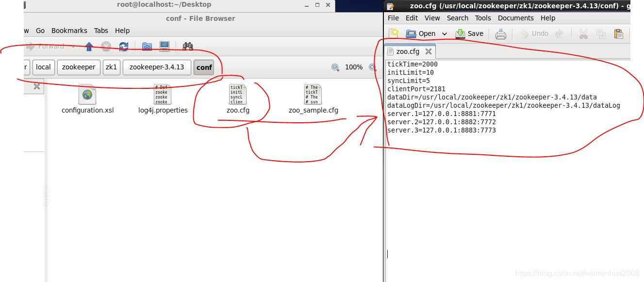Image resolution: width=644 pixels, height=282 pixels.
Task: Open the Tools menu in gedit
Action: click(x=483, y=18)
